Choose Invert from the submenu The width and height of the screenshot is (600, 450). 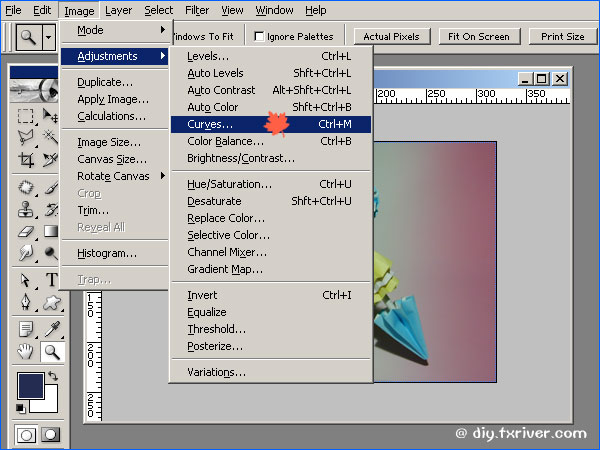point(271,295)
